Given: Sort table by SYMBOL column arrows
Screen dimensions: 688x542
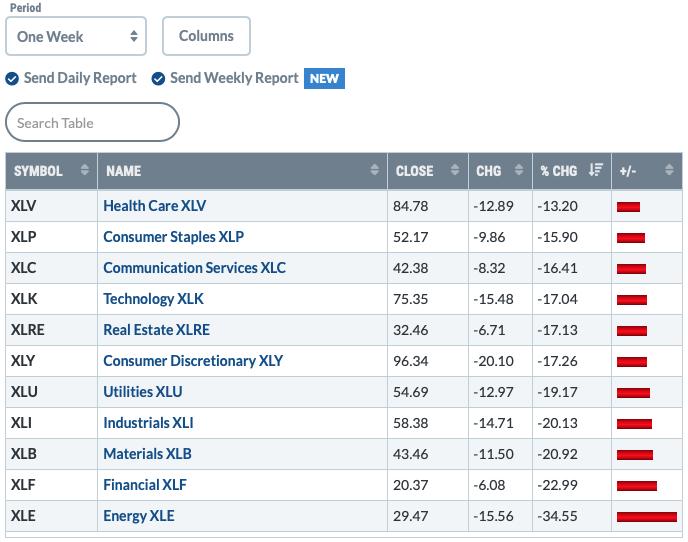Looking at the screenshot, I should click(85, 170).
